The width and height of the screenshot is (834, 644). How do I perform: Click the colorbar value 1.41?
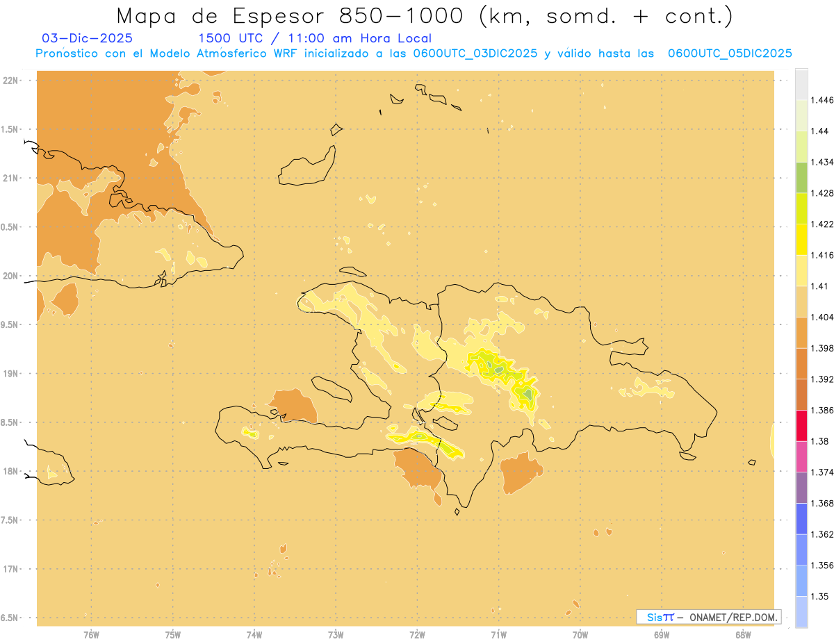[x=820, y=286]
